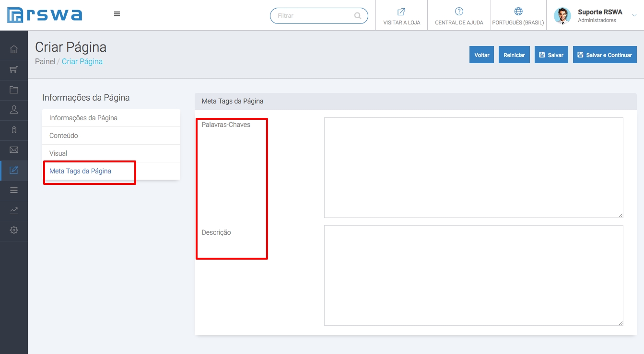
Task: Click the bookmark tag sidebar icon
Action: coord(14,130)
